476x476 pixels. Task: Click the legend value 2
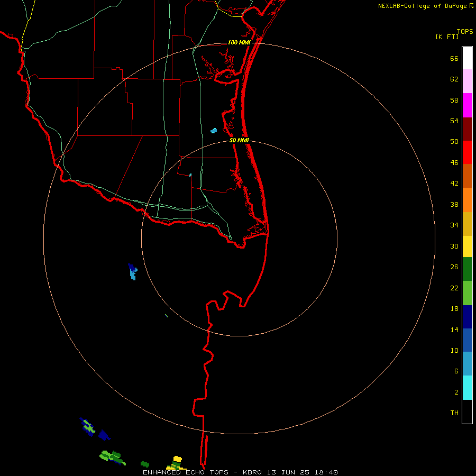coord(456,392)
